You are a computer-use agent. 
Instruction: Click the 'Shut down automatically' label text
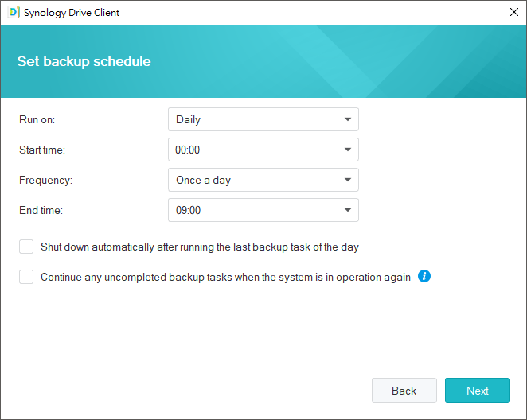click(x=200, y=247)
